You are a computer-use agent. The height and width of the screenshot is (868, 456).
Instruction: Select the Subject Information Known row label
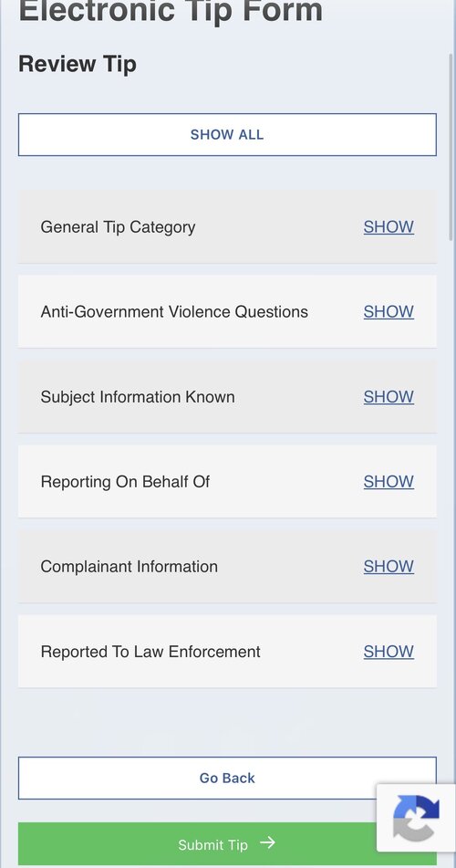click(138, 397)
